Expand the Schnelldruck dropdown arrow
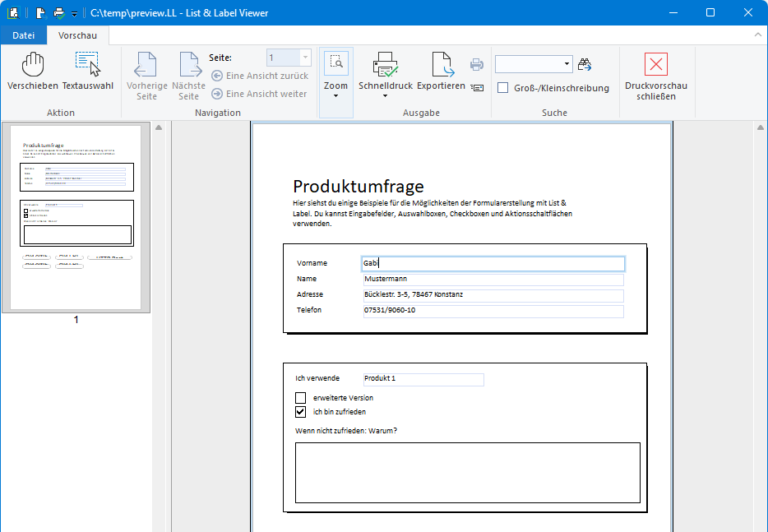768x532 pixels. (x=385, y=96)
